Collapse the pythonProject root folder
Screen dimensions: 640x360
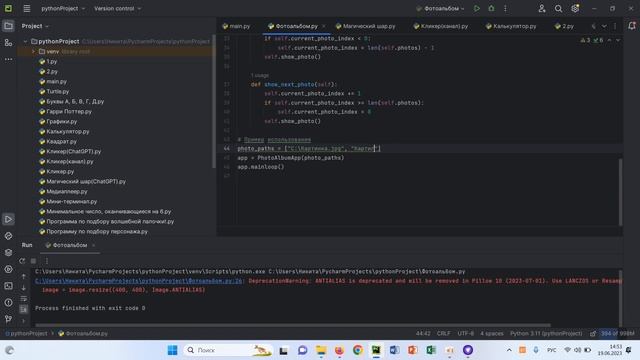(25, 41)
